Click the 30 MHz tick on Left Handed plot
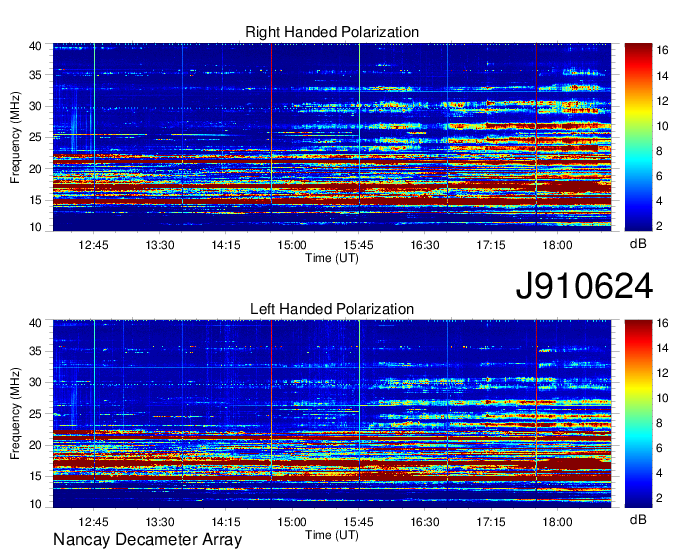 click(x=36, y=382)
